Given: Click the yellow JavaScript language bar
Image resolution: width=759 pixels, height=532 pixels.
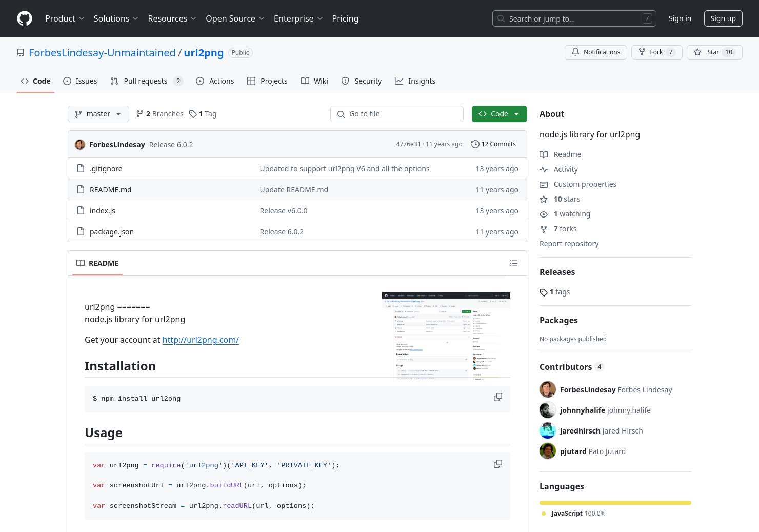Looking at the screenshot, I should 615,503.
